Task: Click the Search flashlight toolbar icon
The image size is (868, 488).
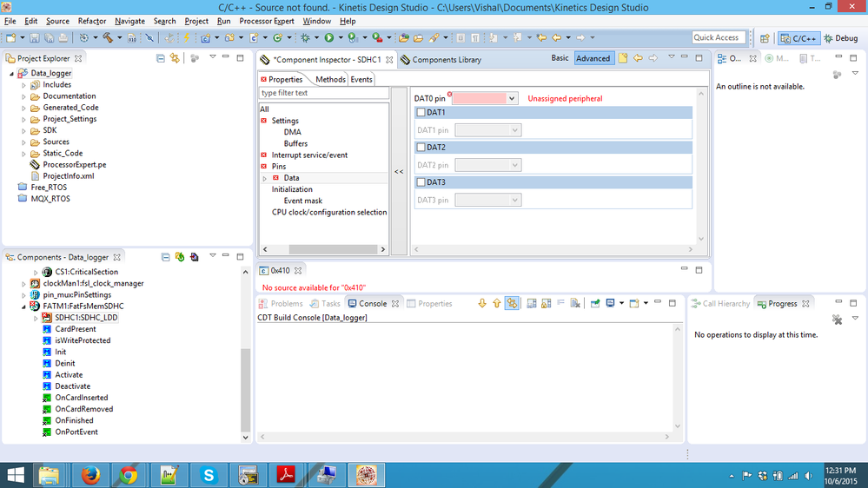Action: click(434, 37)
